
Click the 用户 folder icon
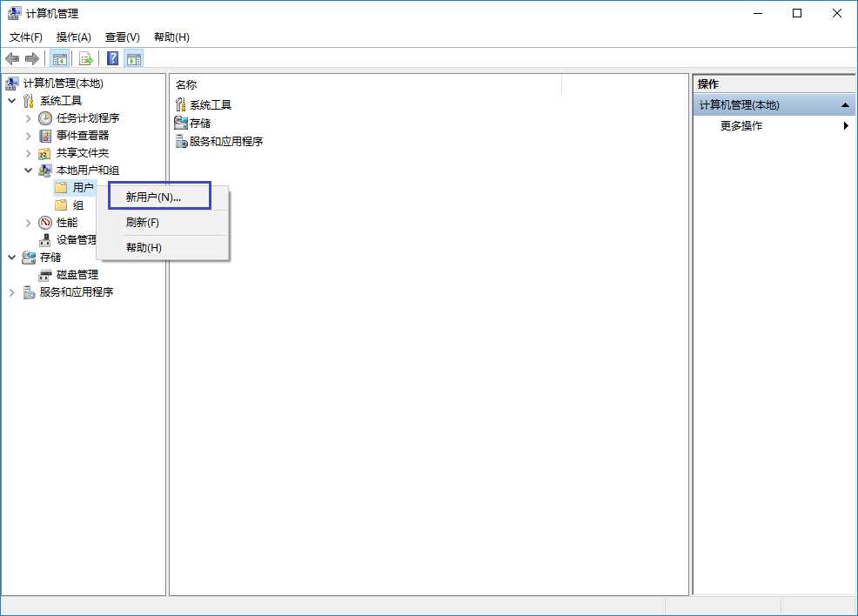point(61,188)
